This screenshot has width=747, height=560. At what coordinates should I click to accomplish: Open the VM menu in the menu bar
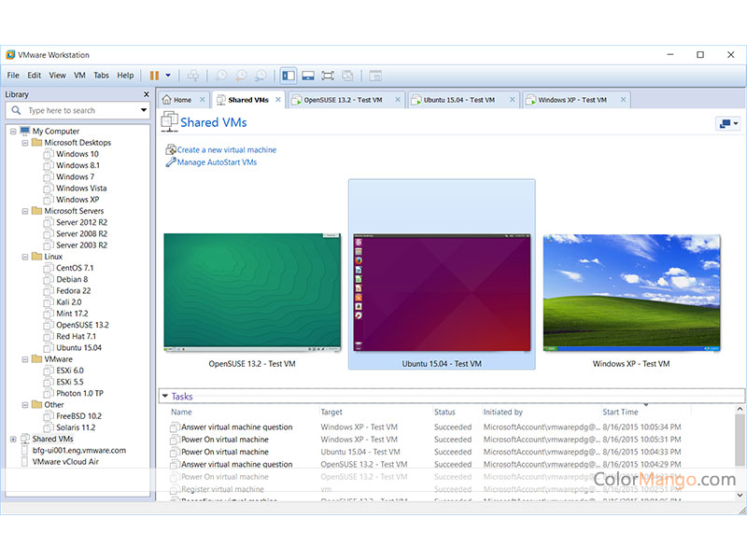click(x=79, y=75)
